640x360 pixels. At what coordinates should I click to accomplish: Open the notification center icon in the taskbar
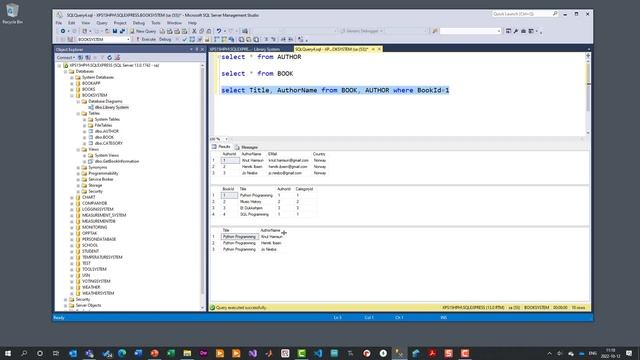click(x=629, y=353)
